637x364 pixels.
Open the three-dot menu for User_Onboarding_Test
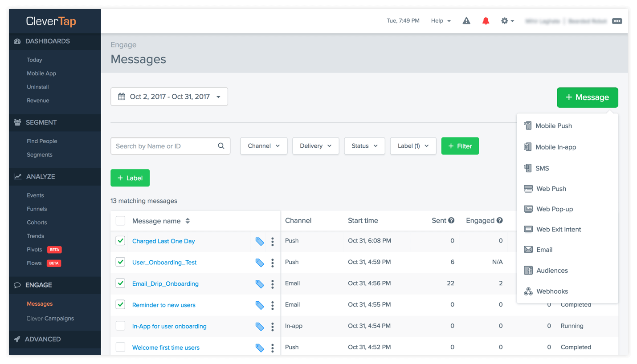point(272,263)
